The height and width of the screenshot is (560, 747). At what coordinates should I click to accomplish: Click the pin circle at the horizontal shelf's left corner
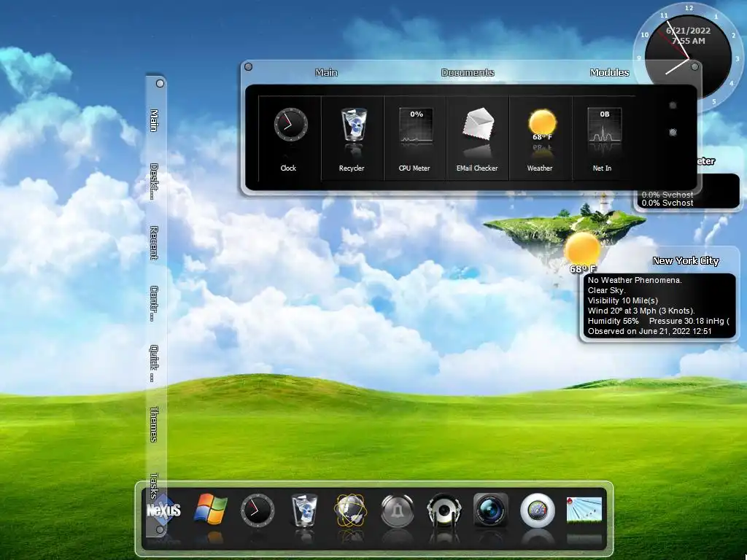click(248, 66)
